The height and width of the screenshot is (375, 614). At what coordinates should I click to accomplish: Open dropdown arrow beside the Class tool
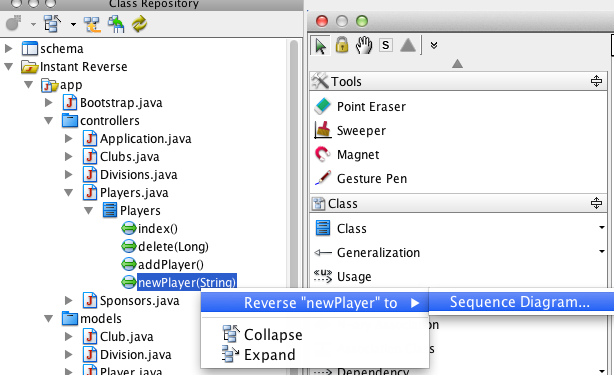(602, 227)
